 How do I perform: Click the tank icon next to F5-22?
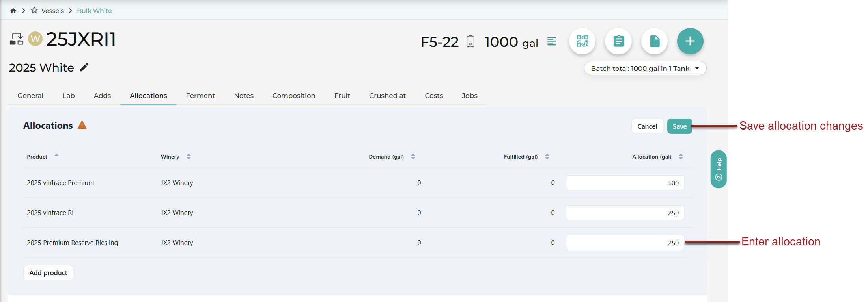pyautogui.click(x=470, y=41)
